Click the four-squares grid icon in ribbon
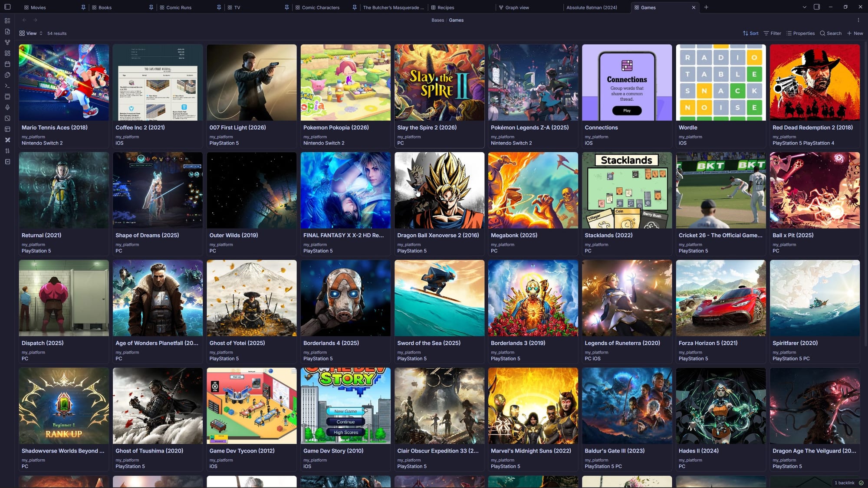The height and width of the screenshot is (488, 868). [7, 53]
